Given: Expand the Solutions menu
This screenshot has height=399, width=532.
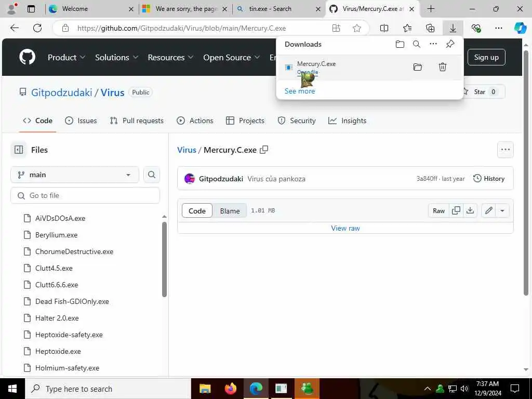Looking at the screenshot, I should point(117,57).
